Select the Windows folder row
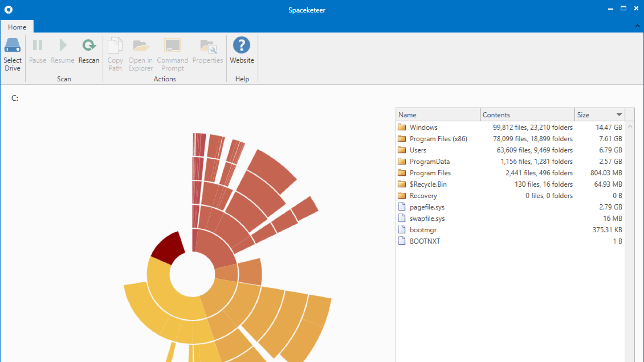Image resolution: width=644 pixels, height=362 pixels. pos(423,128)
